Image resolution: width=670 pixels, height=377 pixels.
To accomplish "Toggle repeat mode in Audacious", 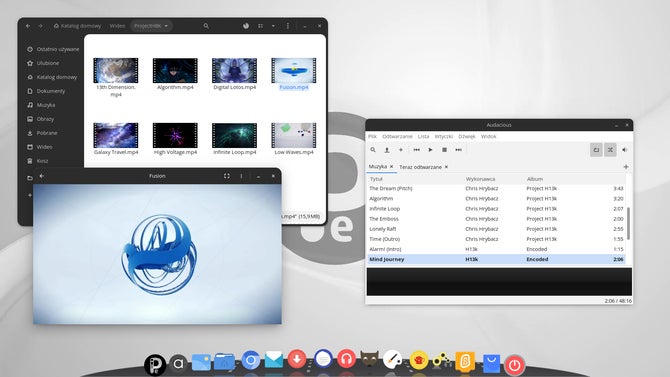I will click(596, 150).
